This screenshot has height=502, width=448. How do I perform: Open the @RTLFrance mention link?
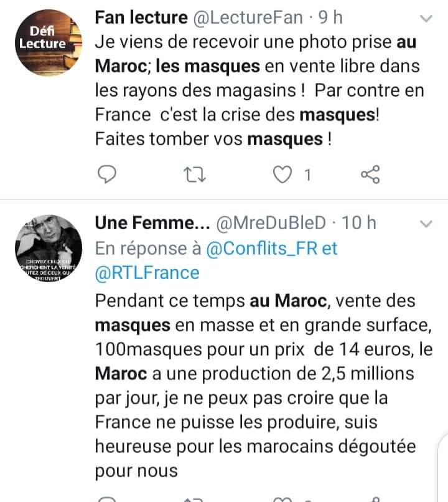147,273
